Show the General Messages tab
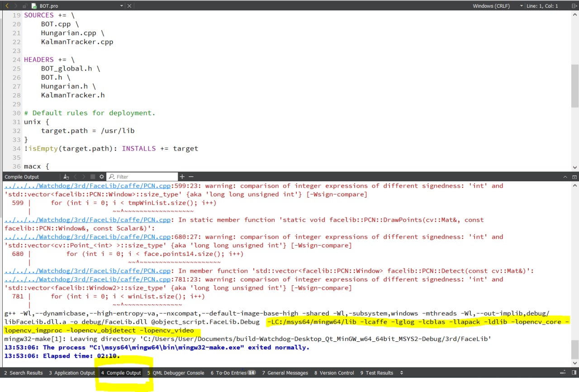This screenshot has width=579, height=392. [285, 373]
